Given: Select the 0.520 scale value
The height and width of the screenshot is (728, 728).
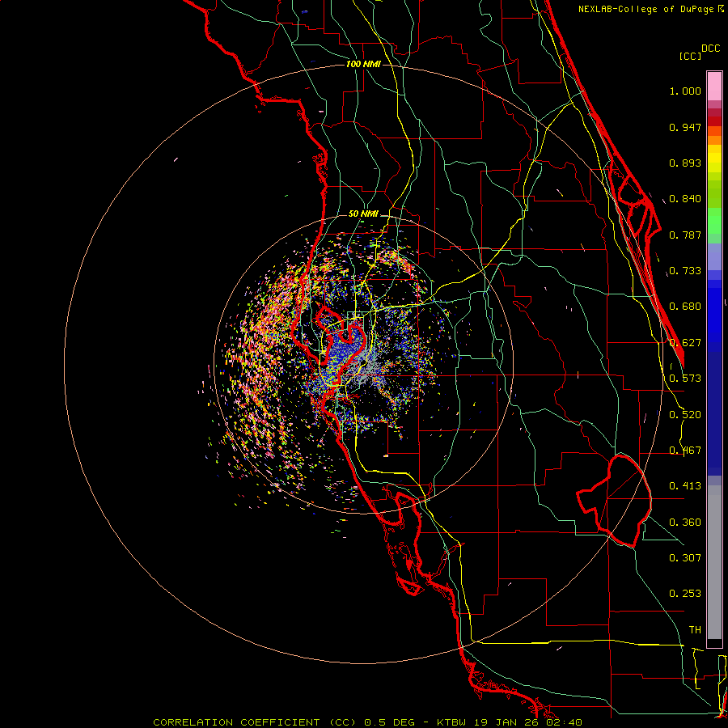Looking at the screenshot, I should tap(685, 415).
